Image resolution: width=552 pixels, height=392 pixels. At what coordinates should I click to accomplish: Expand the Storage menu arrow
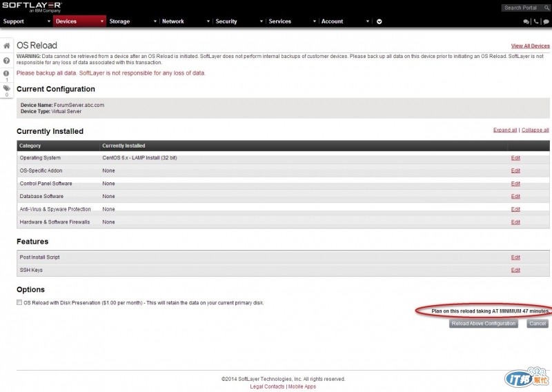155,21
